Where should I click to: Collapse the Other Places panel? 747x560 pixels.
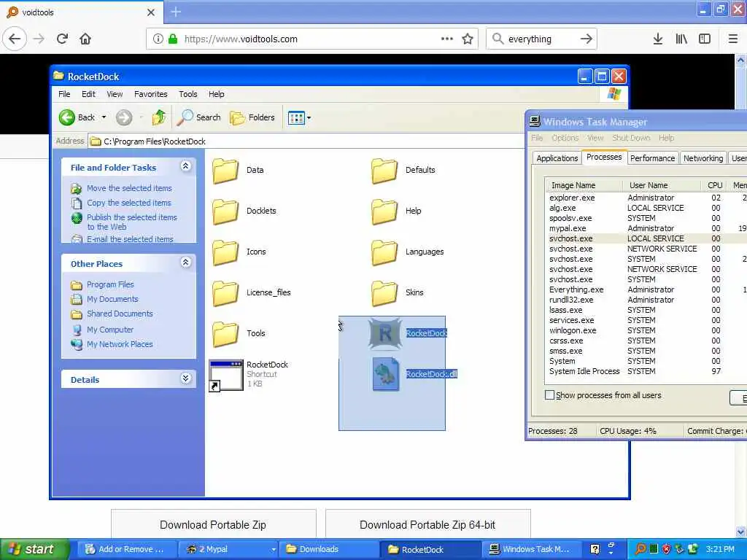click(x=186, y=262)
